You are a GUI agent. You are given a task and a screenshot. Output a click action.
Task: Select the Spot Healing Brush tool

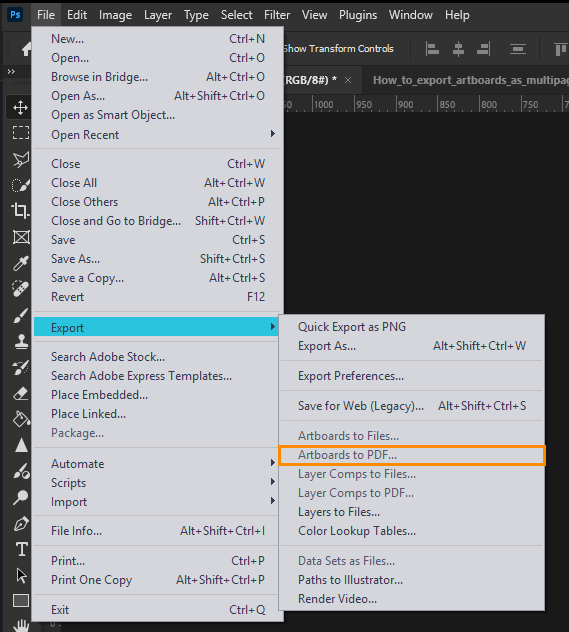pyautogui.click(x=20, y=289)
